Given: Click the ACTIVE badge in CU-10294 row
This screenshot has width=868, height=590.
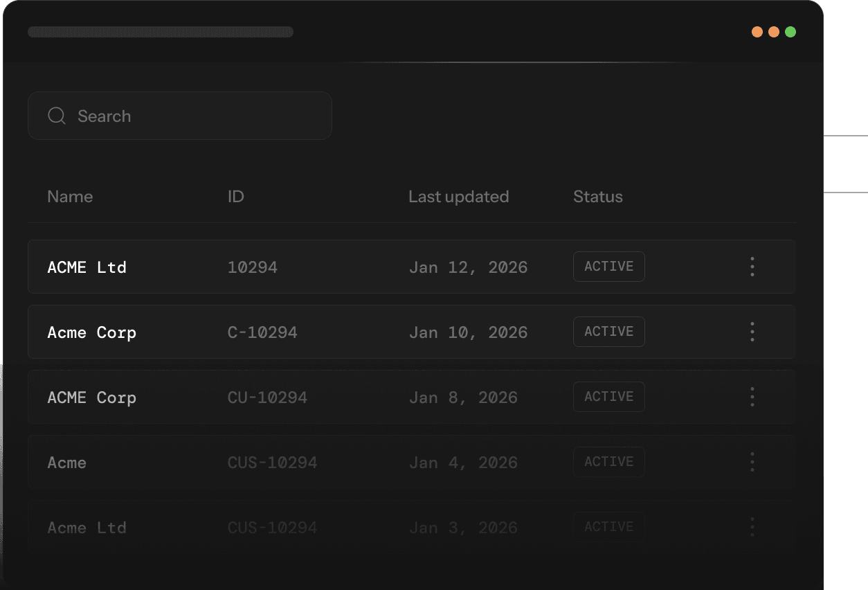Looking at the screenshot, I should pyautogui.click(x=608, y=397).
